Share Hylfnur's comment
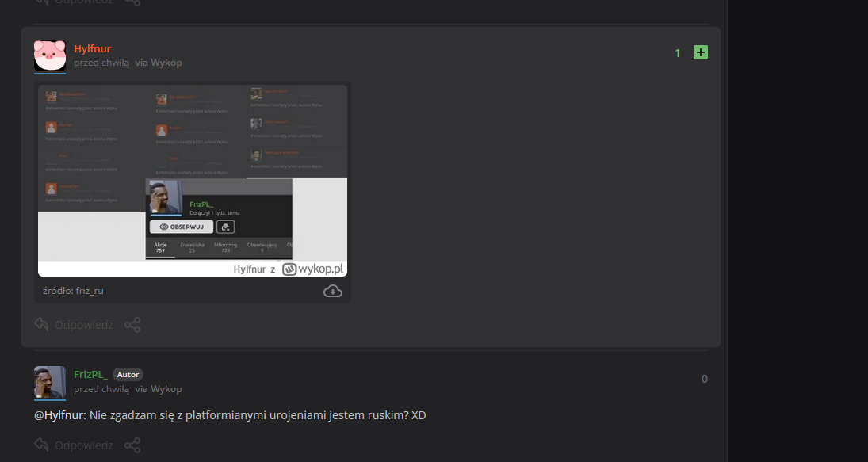 point(132,325)
